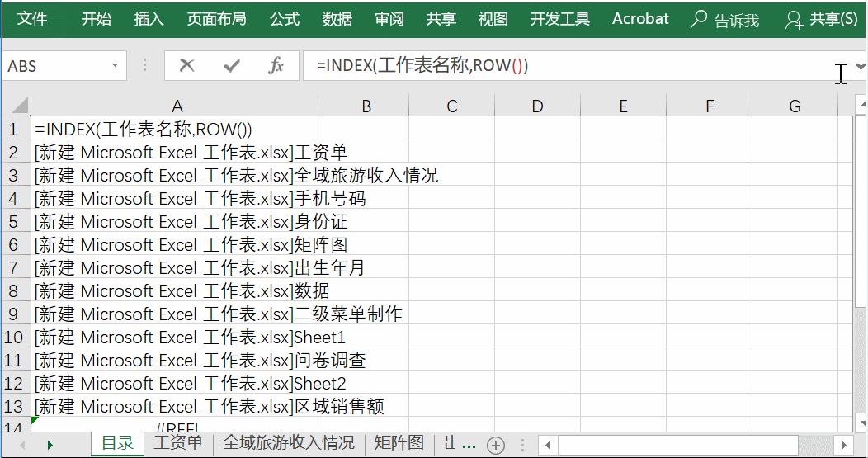Viewport: 868px width, 458px height.
Task: Click the vertical scrollbar down arrow
Action: tap(861, 423)
